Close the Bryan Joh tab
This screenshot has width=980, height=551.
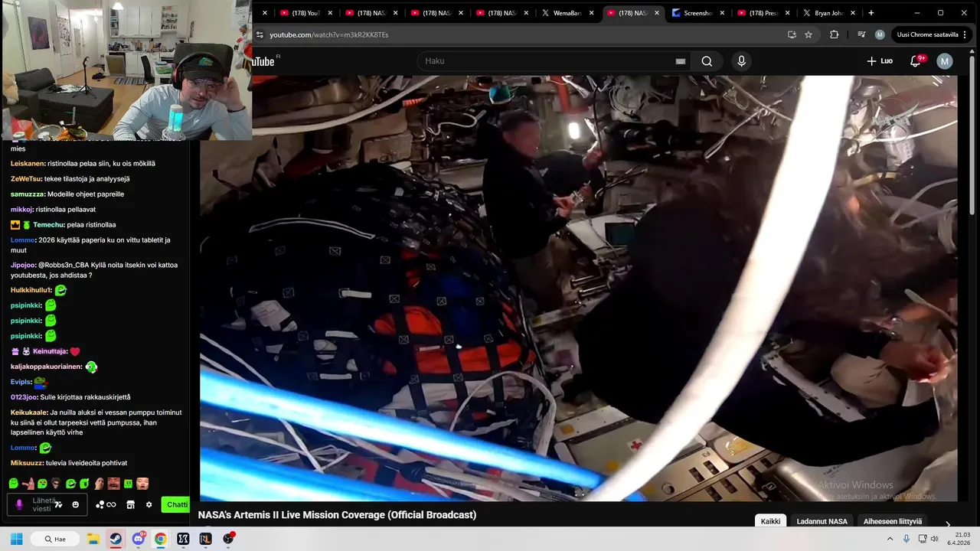click(x=853, y=13)
